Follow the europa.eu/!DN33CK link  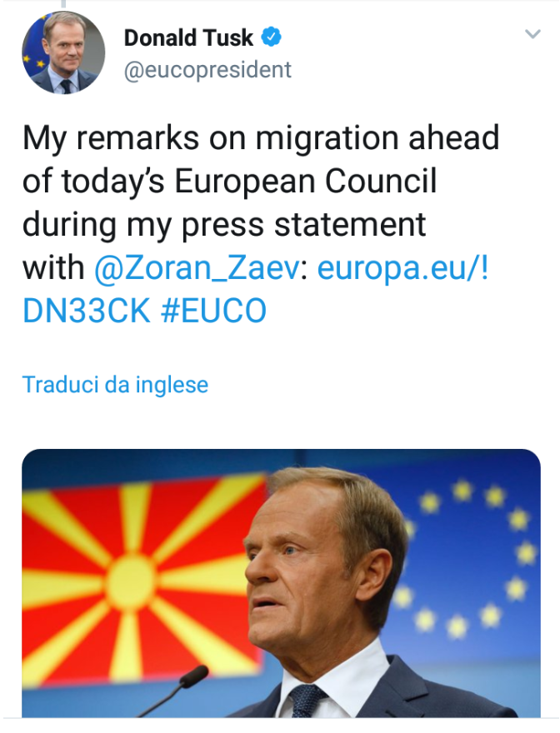tap(256, 290)
